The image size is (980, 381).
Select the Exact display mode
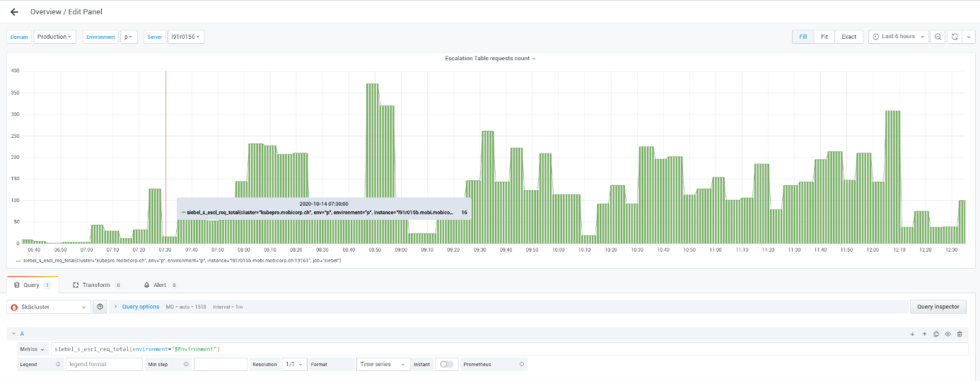coord(848,37)
